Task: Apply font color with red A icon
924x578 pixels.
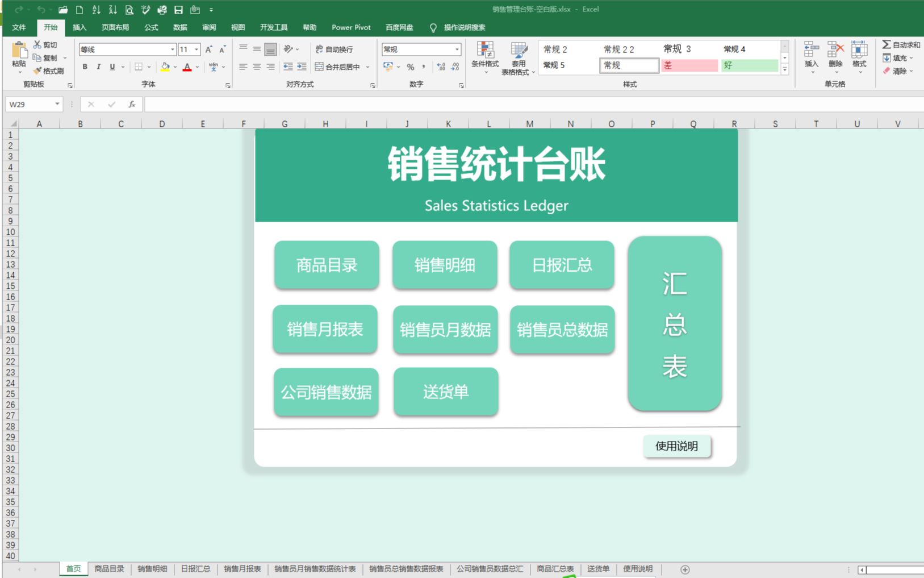Action: (x=187, y=66)
